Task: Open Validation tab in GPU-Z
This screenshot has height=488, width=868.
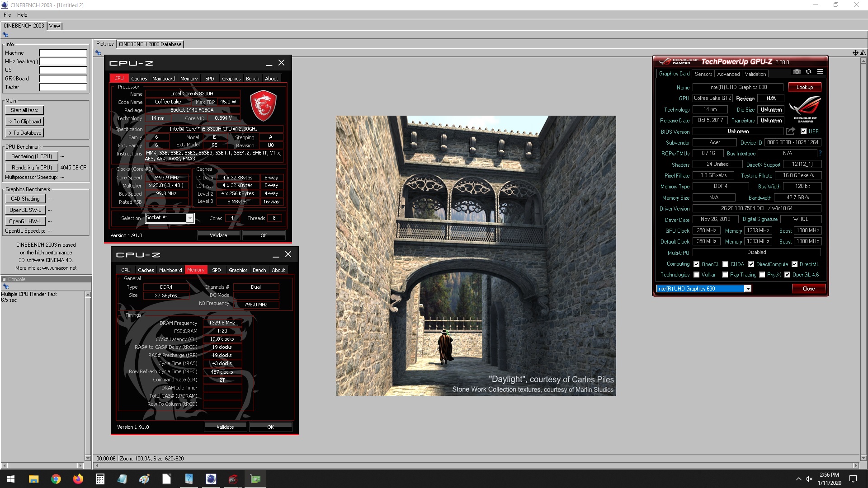Action: click(755, 74)
